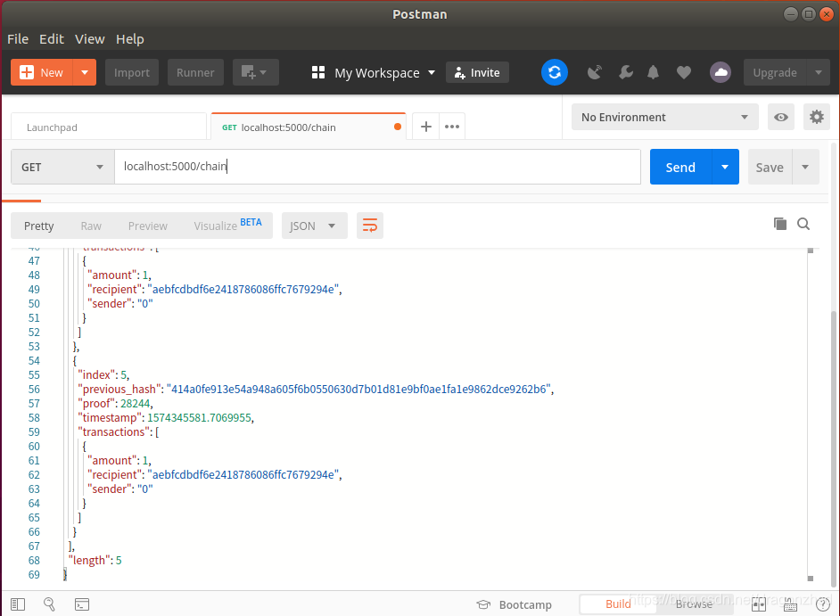This screenshot has height=616, width=840.
Task: Click the timestamp value 1574345581.7069955
Action: (199, 417)
